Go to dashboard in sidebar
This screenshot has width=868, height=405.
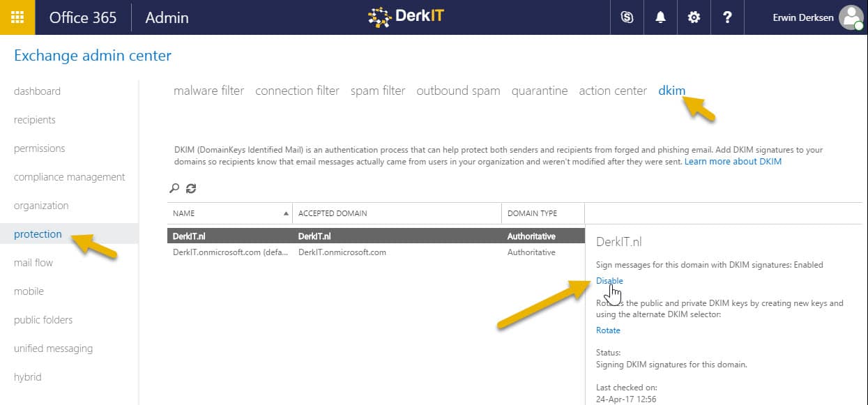coord(37,91)
